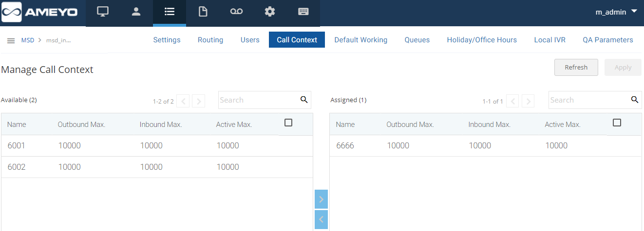Click the MSD breadcrumb link

28,40
